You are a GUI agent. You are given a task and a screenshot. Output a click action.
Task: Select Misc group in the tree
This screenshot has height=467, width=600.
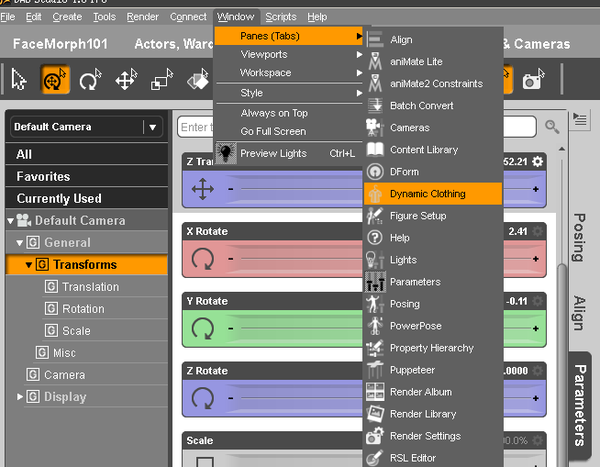click(x=64, y=353)
